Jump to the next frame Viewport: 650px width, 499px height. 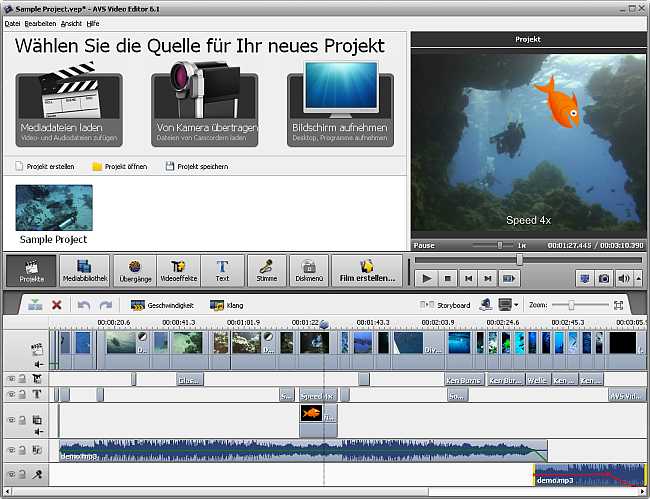[488, 279]
